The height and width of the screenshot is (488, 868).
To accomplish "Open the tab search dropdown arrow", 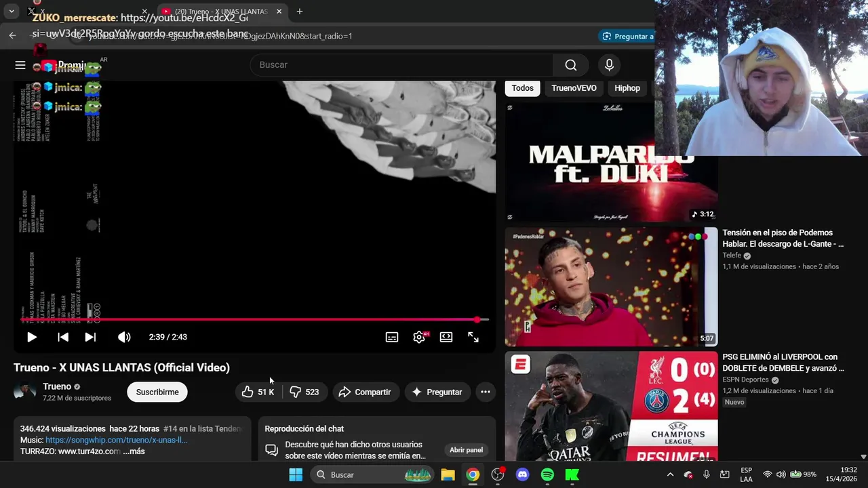I will [12, 12].
